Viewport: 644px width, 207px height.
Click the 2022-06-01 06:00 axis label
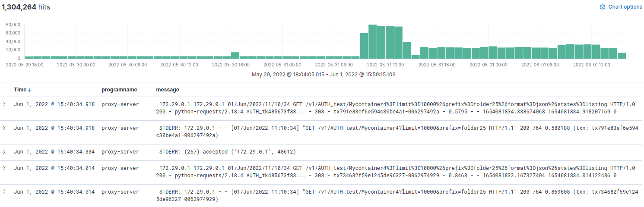[x=540, y=65]
